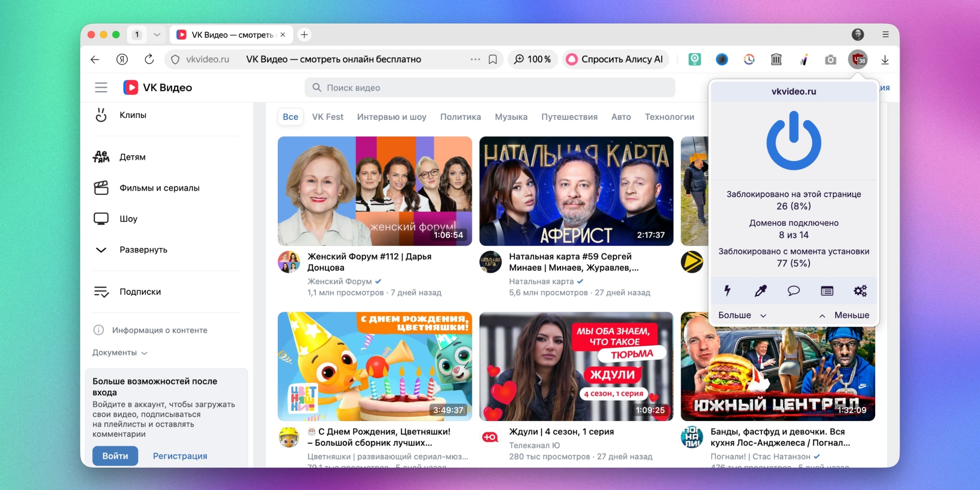980x490 pixels.
Task: Focus the Поиск видео search field
Action: coord(490,88)
